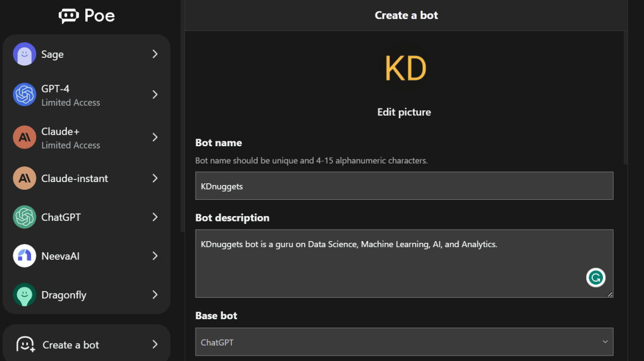Choose the Claude-instant avatar icon
Viewport: 644px width, 361px height.
pos(24,178)
